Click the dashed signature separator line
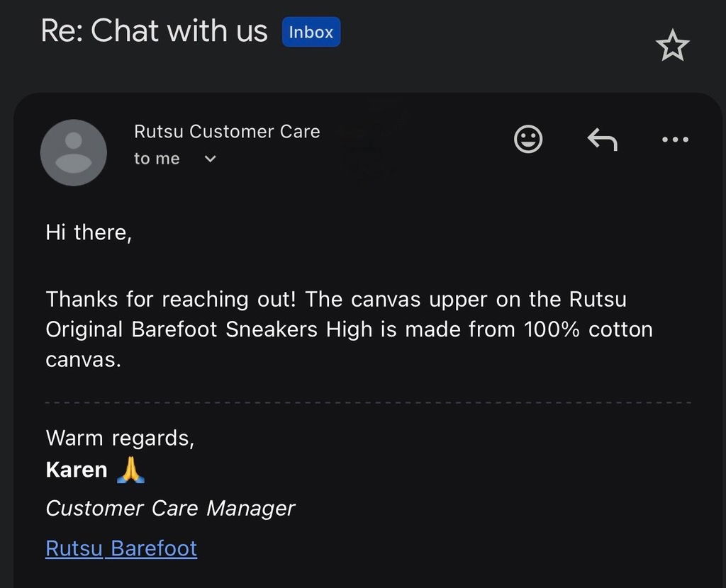 (x=368, y=403)
